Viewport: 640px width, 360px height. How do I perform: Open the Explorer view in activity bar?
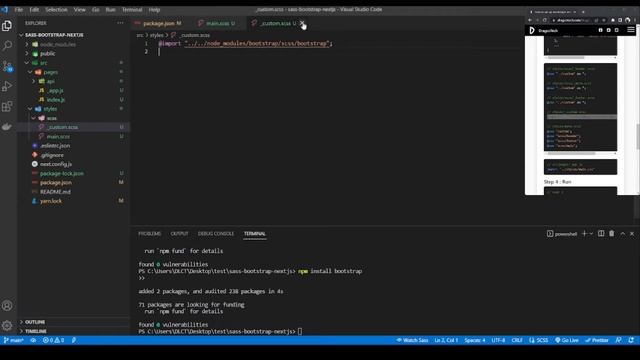pos(7,26)
